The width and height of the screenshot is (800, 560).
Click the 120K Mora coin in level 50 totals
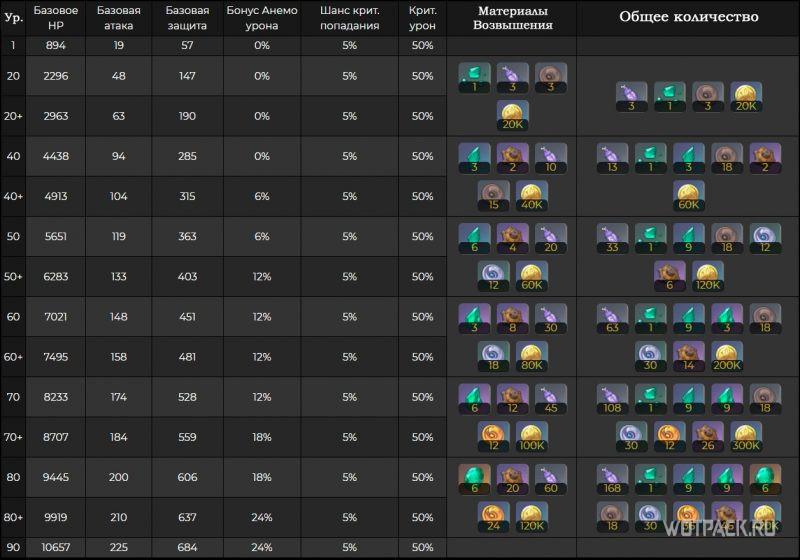pyautogui.click(x=708, y=276)
